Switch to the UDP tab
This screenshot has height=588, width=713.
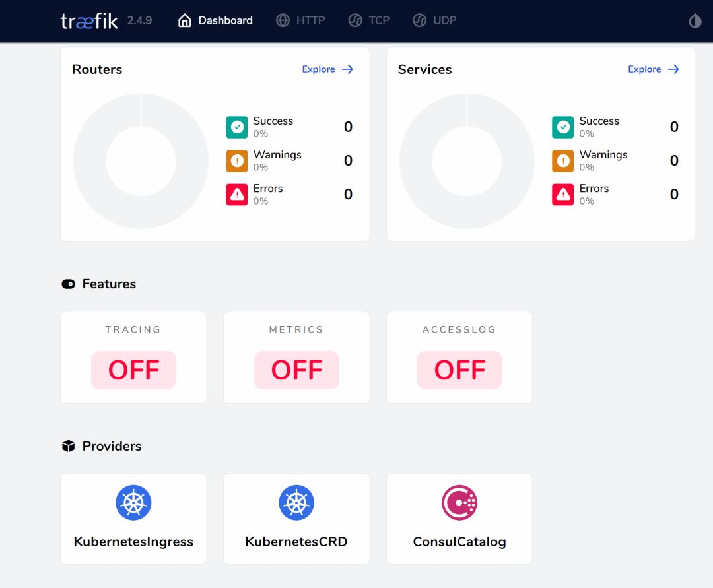pyautogui.click(x=434, y=20)
